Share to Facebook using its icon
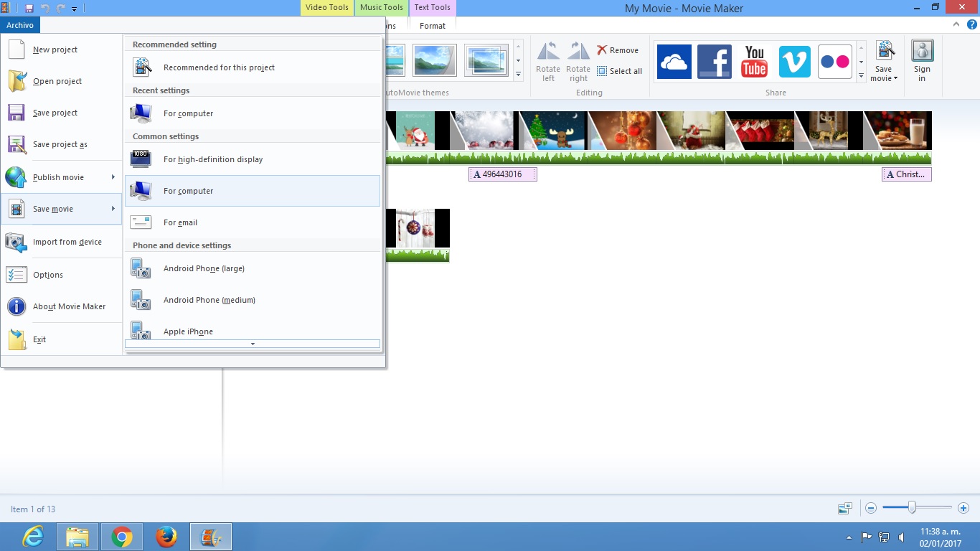The image size is (980, 551). coord(713,62)
